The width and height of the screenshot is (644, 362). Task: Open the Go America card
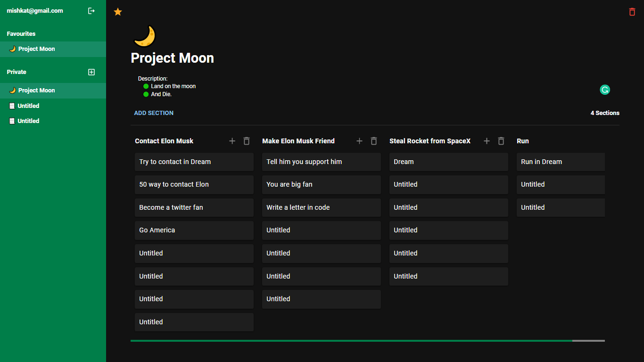(x=194, y=230)
